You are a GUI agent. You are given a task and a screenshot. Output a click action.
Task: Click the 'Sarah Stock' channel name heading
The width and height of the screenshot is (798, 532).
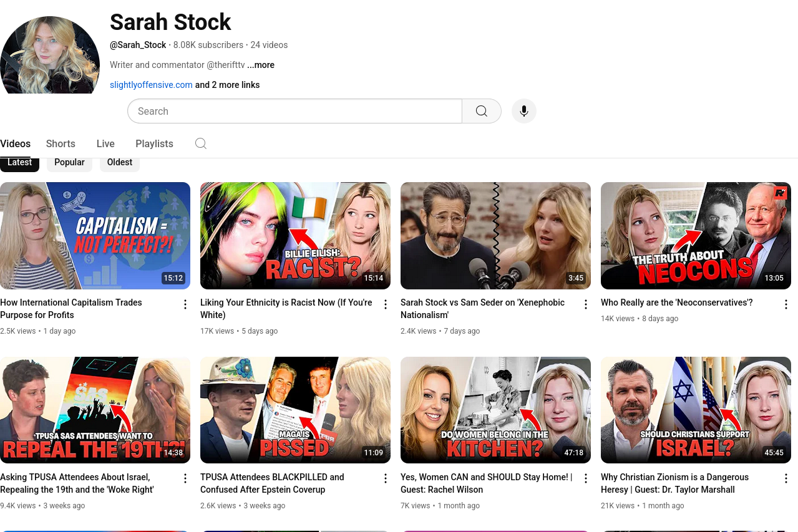[x=170, y=22]
